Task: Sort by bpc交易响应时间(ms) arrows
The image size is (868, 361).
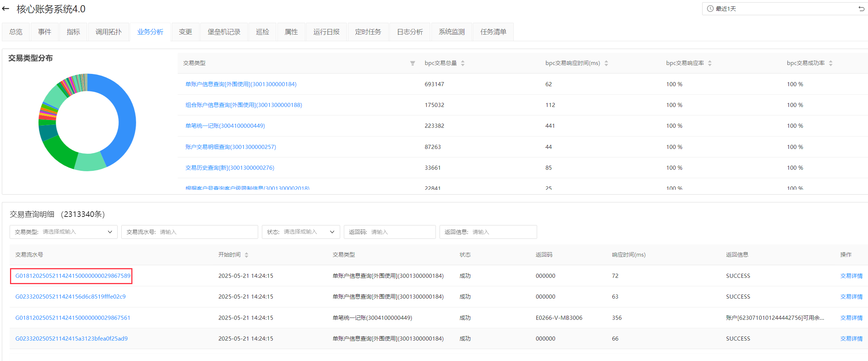Action: [x=606, y=63]
